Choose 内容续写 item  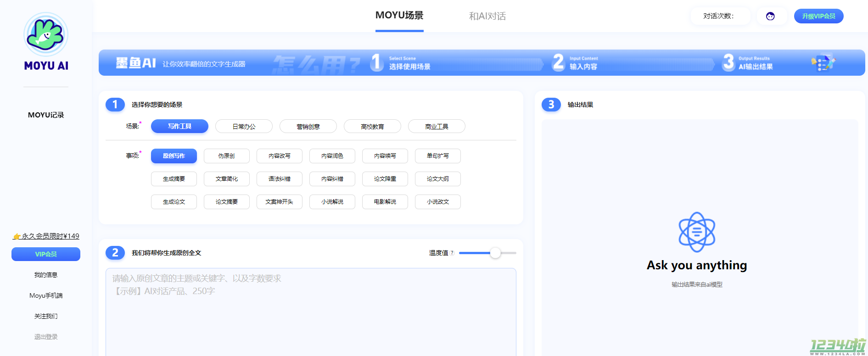click(x=385, y=156)
